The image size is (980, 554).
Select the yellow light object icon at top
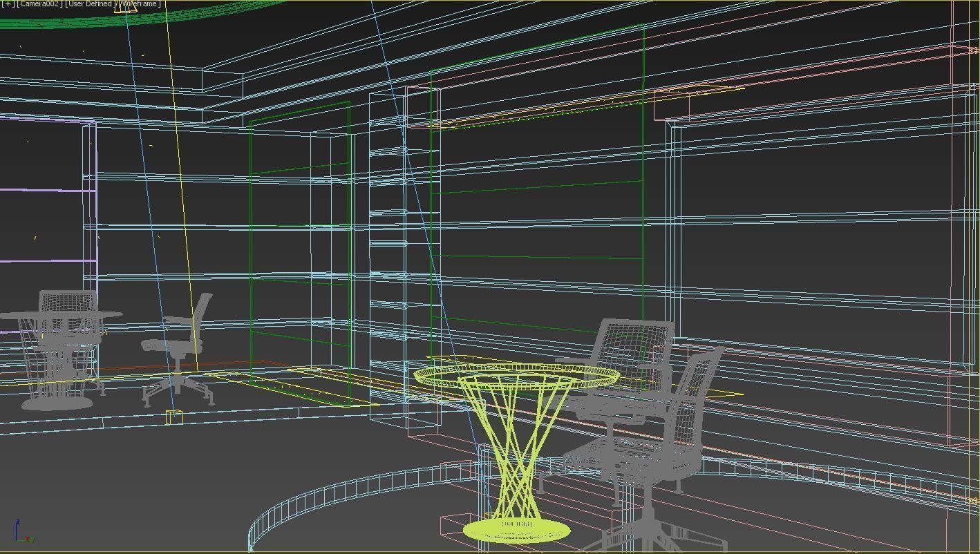tap(125, 7)
